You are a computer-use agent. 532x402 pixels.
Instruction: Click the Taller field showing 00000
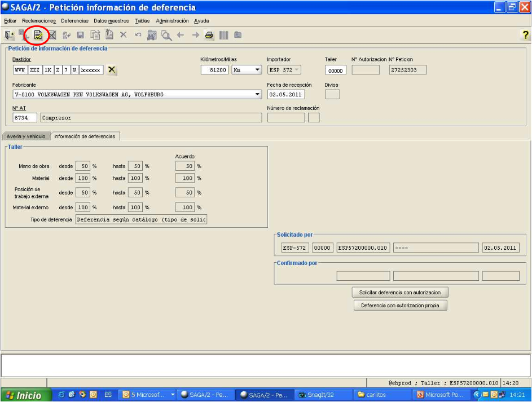(336, 70)
